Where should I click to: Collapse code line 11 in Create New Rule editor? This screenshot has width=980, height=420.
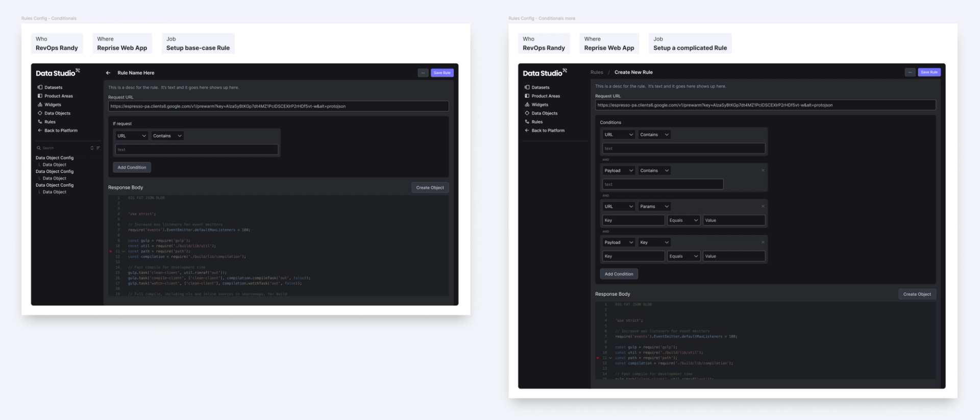[x=610, y=358]
